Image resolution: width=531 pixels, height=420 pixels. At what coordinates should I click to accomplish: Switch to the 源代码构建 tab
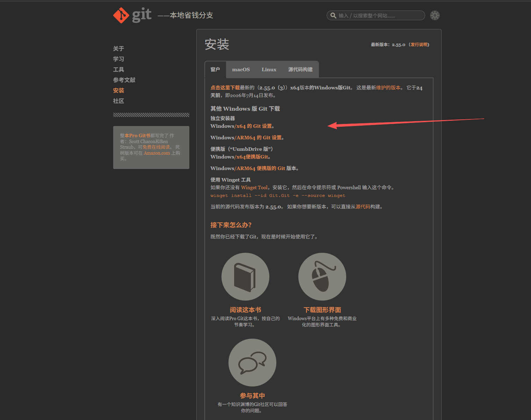(x=300, y=69)
